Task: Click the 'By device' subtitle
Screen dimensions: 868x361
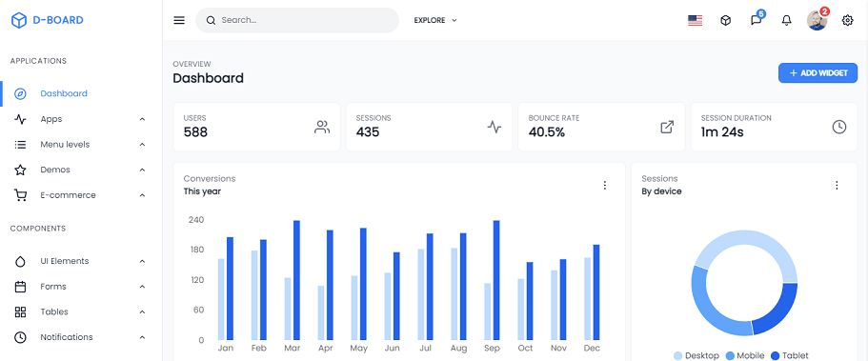Action: (661, 191)
